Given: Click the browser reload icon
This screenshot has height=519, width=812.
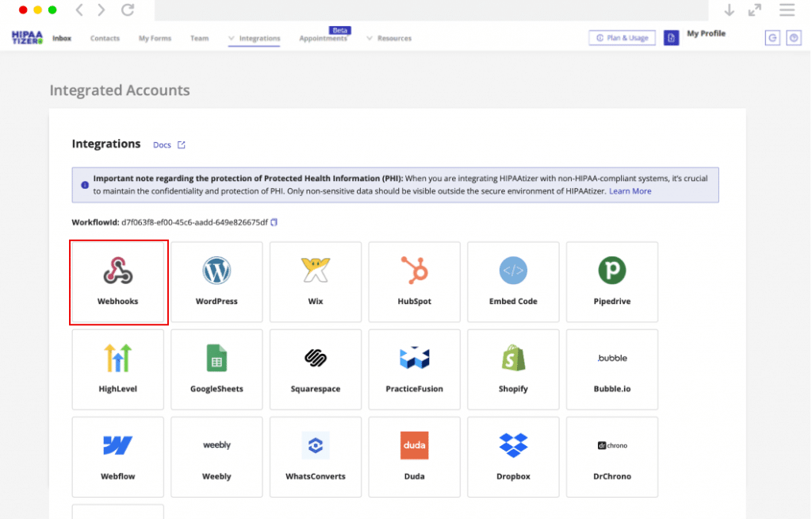Looking at the screenshot, I should point(128,10).
